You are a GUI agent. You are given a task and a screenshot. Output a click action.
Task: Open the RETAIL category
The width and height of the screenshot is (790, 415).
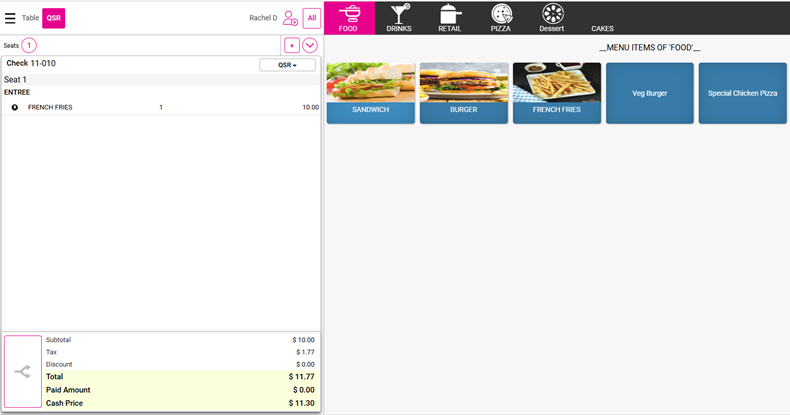pos(450,17)
